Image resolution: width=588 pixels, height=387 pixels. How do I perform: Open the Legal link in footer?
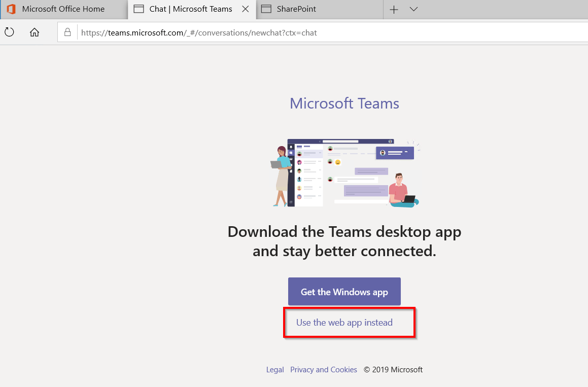click(x=275, y=370)
